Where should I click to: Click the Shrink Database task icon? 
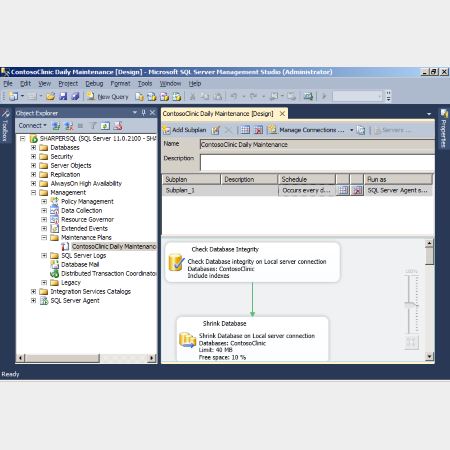(187, 340)
